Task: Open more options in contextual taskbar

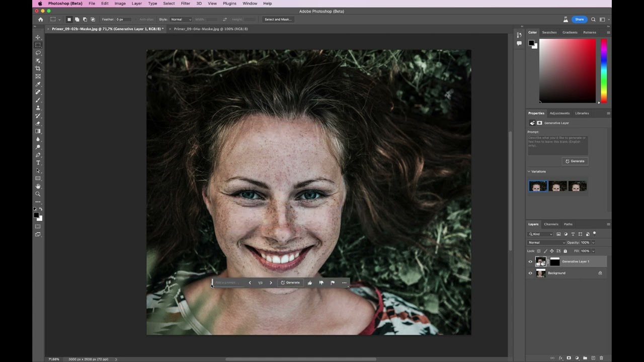Action: tap(344, 283)
